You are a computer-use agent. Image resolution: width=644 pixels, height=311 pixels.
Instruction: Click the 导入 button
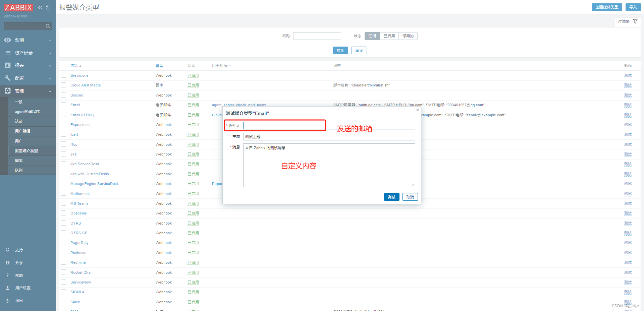click(633, 7)
